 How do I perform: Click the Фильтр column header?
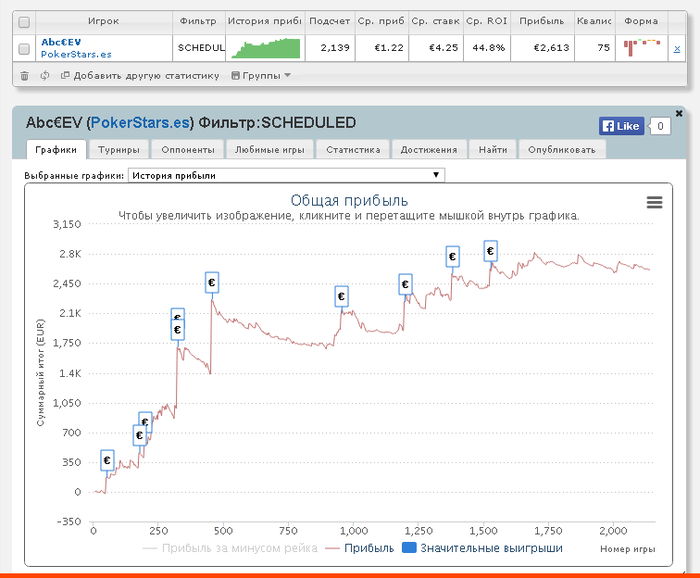pyautogui.click(x=198, y=21)
